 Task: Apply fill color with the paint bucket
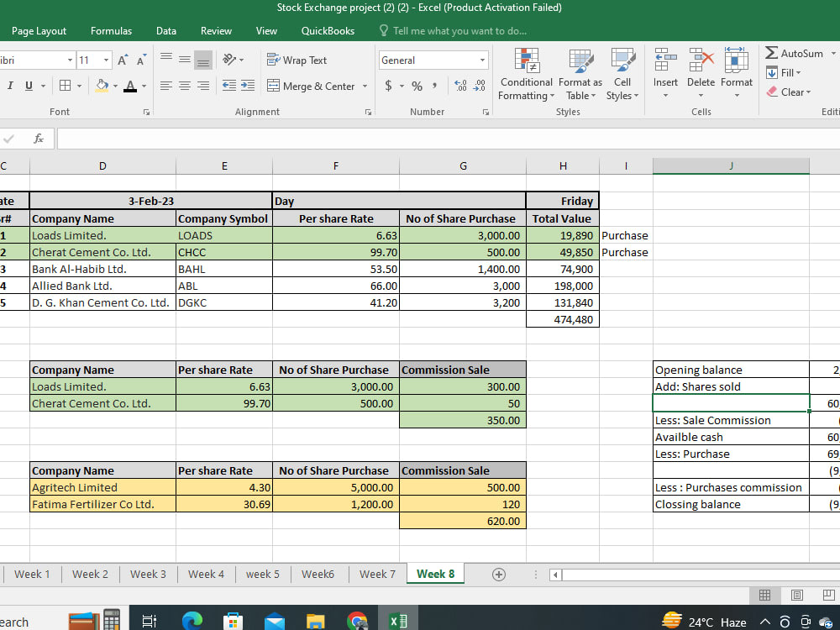(102, 86)
